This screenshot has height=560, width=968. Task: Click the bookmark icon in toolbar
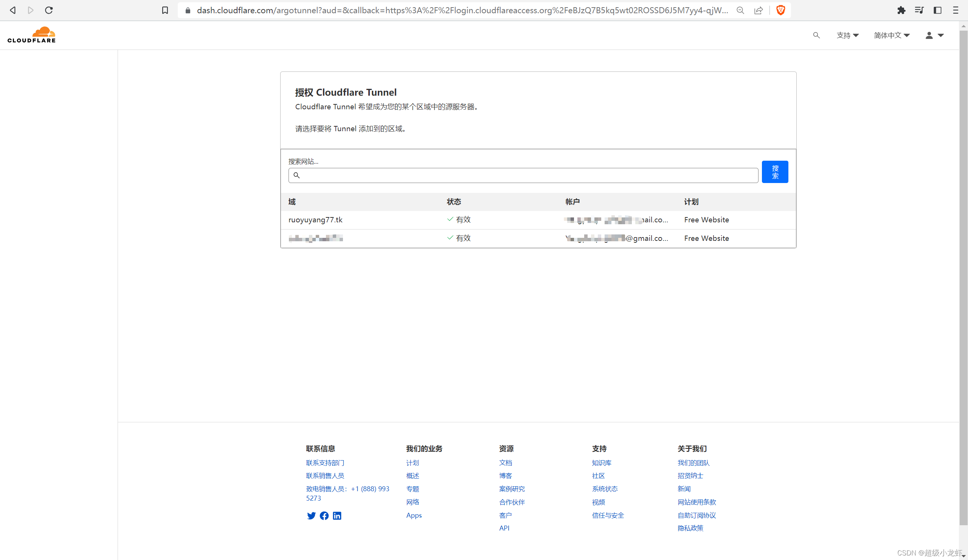click(x=165, y=10)
